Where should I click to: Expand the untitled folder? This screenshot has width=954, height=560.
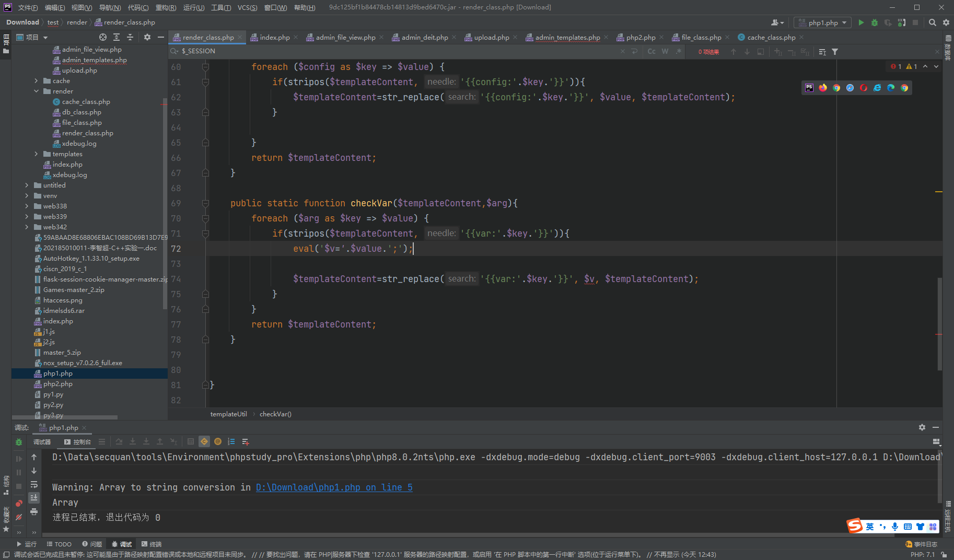[x=27, y=185]
